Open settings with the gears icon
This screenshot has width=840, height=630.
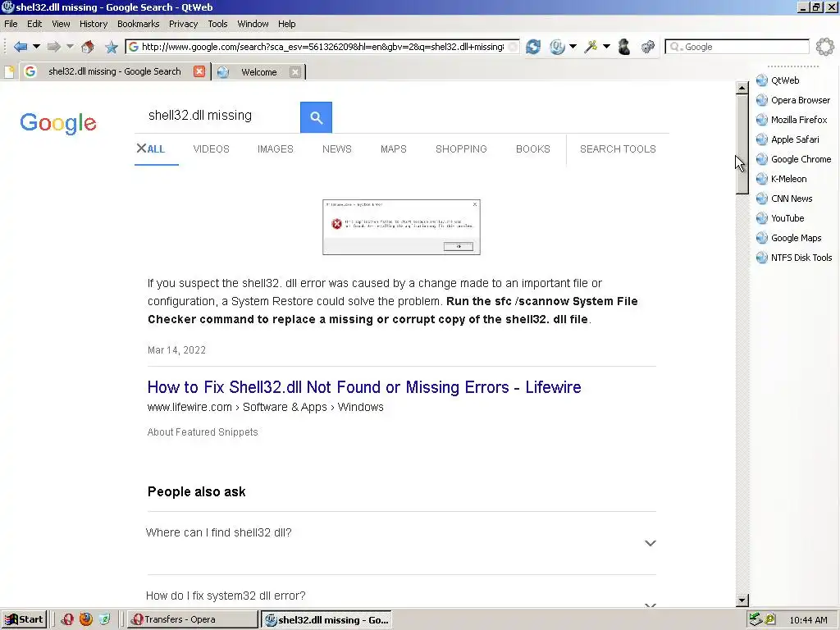[x=648, y=47]
